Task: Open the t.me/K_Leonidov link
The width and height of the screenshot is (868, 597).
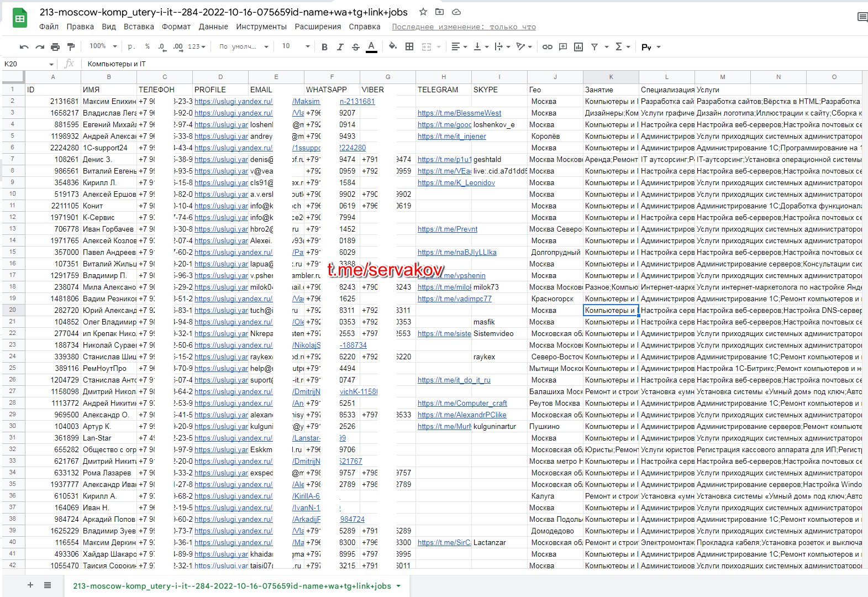Action: (456, 183)
